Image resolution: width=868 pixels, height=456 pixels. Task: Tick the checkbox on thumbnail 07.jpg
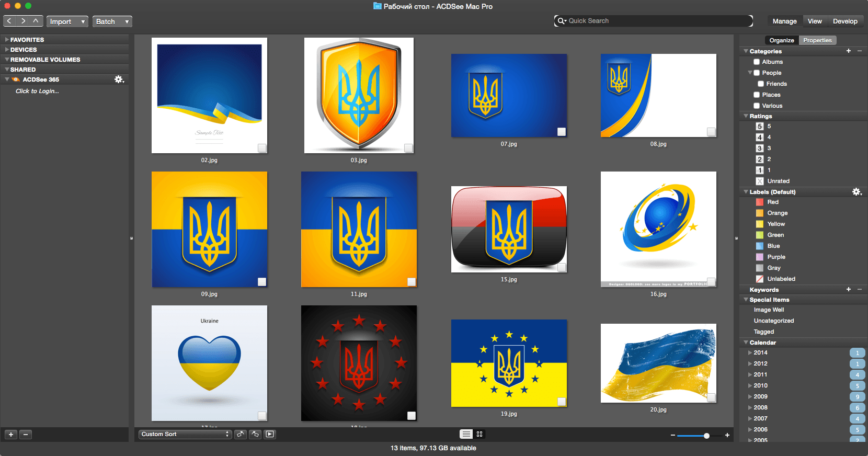(x=562, y=132)
